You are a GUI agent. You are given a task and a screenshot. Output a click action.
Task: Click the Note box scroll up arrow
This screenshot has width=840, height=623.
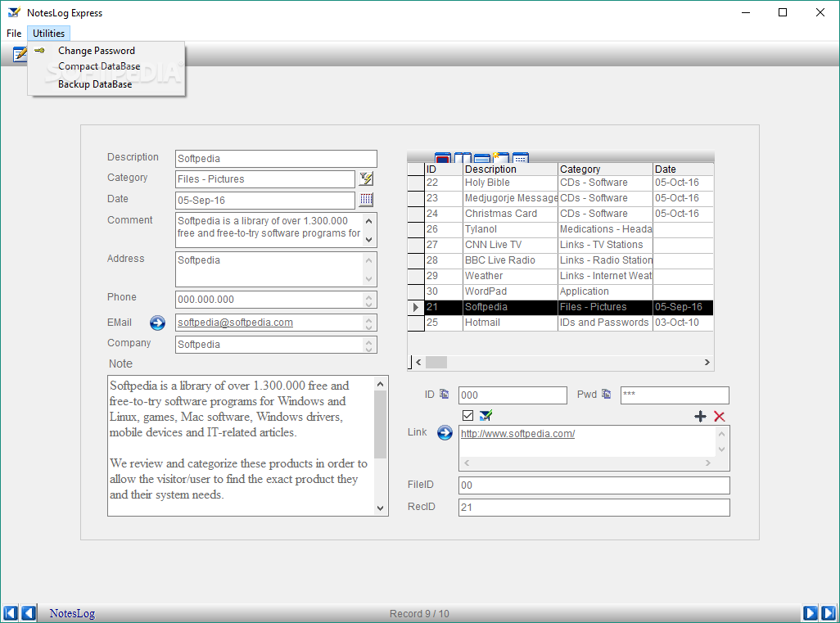(381, 384)
